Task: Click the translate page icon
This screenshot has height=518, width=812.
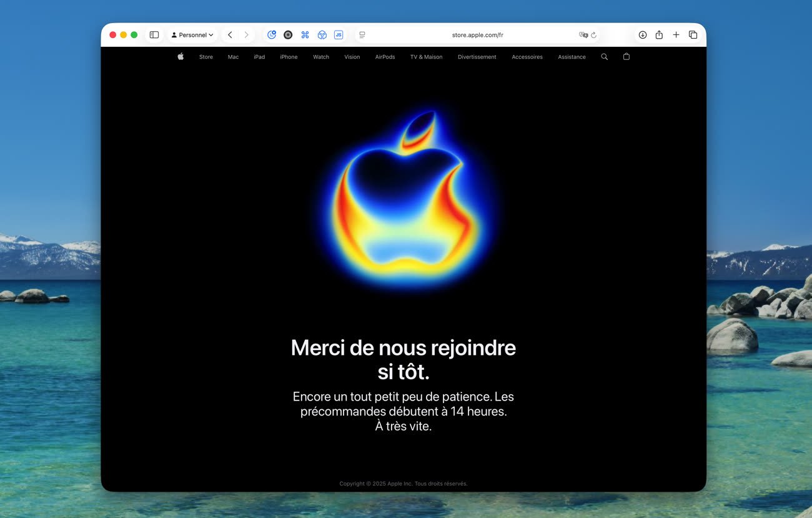Action: (x=583, y=35)
